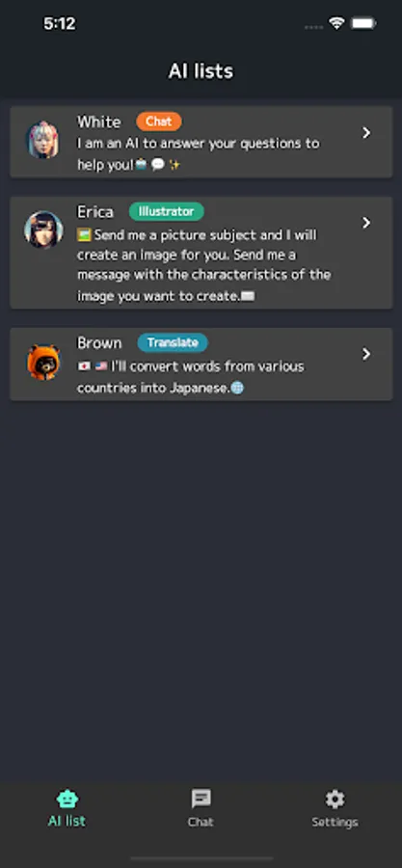Open the Chat bubble icon
Screen dimensions: 402x868
201,799
